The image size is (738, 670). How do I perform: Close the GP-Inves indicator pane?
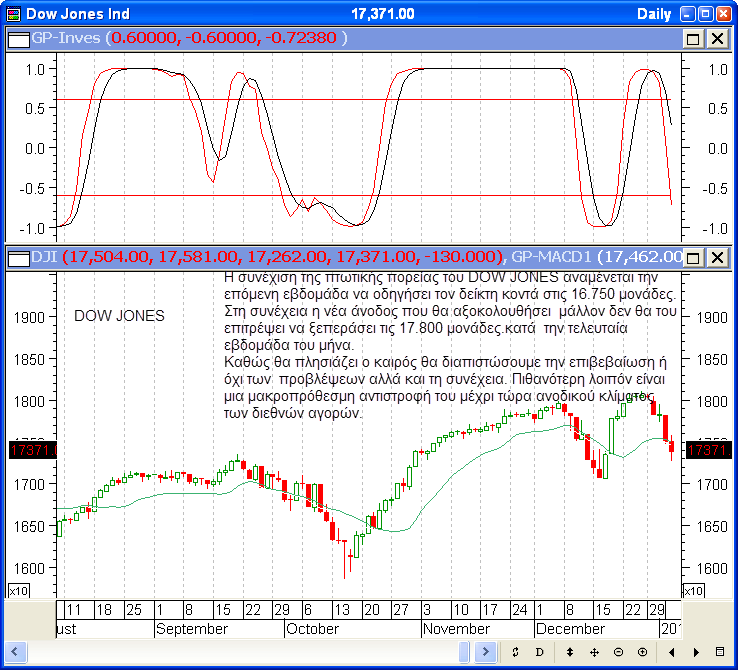coord(717,39)
